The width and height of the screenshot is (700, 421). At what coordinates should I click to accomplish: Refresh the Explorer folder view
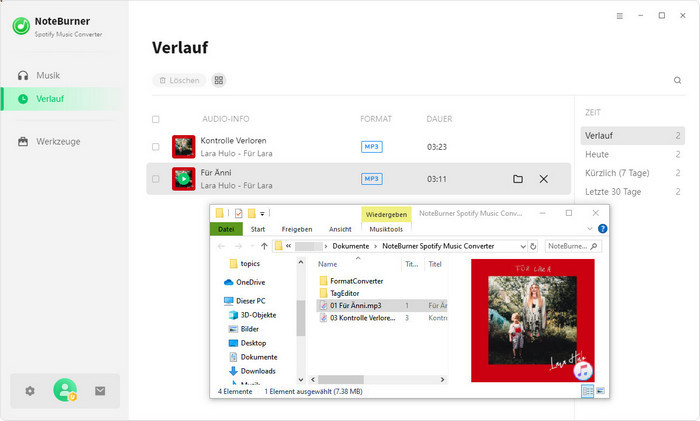[533, 246]
